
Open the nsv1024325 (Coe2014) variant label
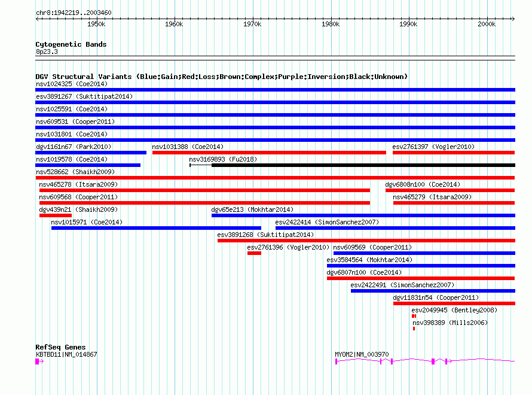point(72,84)
